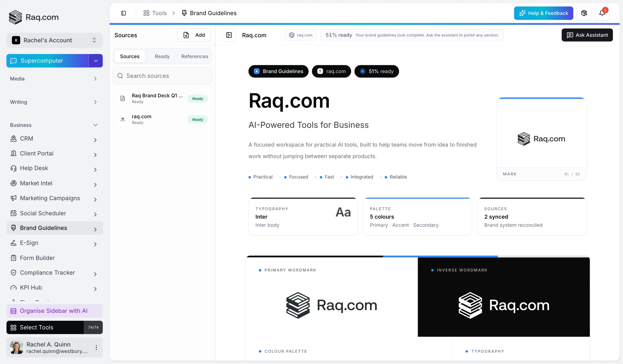The height and width of the screenshot is (364, 623).
Task: Click Organise Sidebar with AI
Action: point(55,311)
